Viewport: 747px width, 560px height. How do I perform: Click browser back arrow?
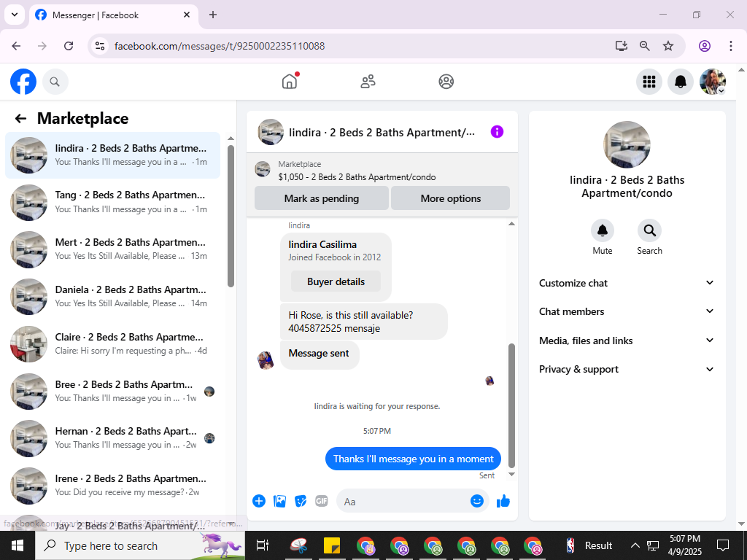coord(16,46)
